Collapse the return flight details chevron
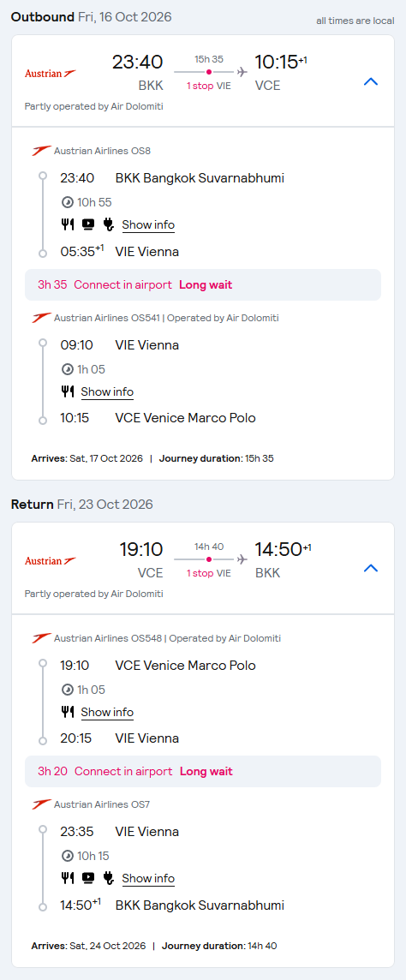 371,567
